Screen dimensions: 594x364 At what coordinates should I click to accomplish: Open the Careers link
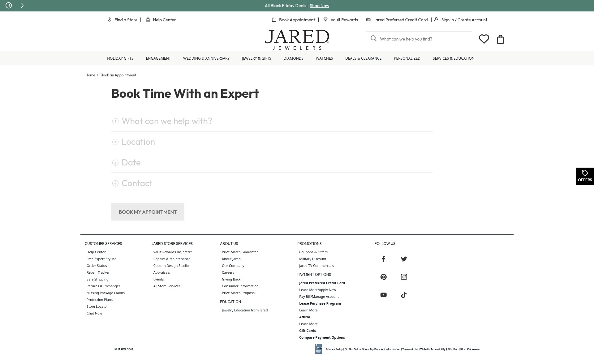pos(228,272)
